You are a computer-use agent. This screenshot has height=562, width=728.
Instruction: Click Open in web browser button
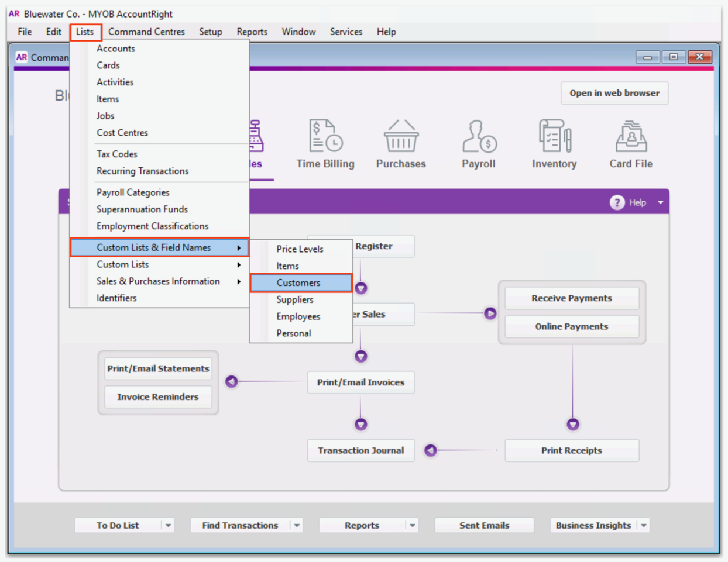[614, 93]
